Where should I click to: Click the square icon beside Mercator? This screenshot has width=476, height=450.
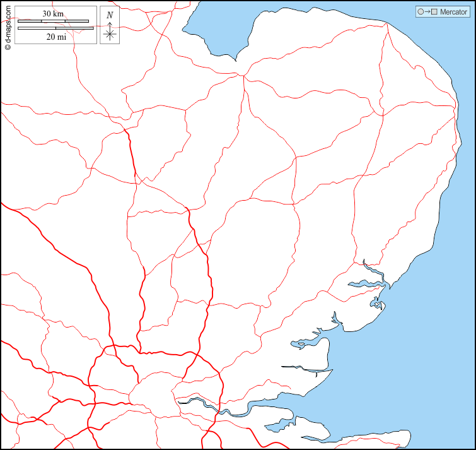pos(434,12)
